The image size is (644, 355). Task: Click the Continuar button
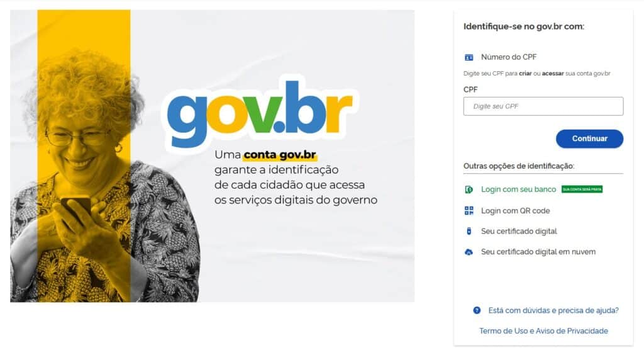pyautogui.click(x=589, y=138)
